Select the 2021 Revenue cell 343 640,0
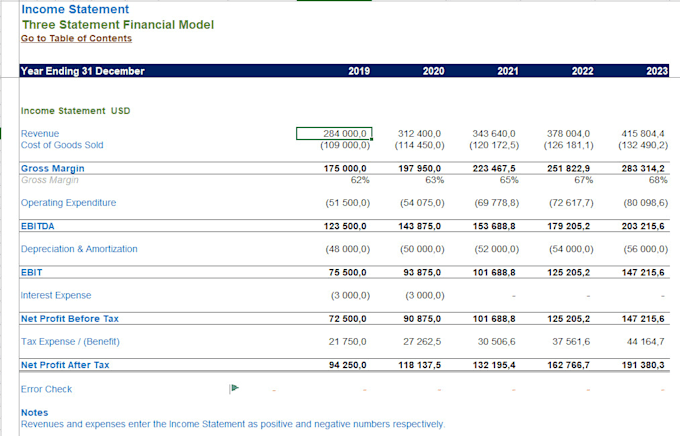680x436 pixels. click(x=494, y=134)
